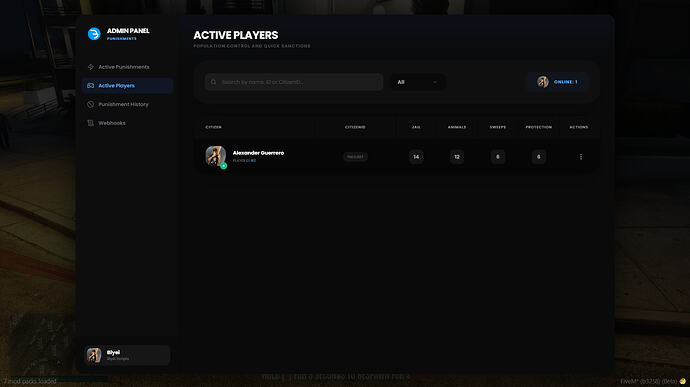690x387 pixels.
Task: Open Punishment History page
Action: 127,104
